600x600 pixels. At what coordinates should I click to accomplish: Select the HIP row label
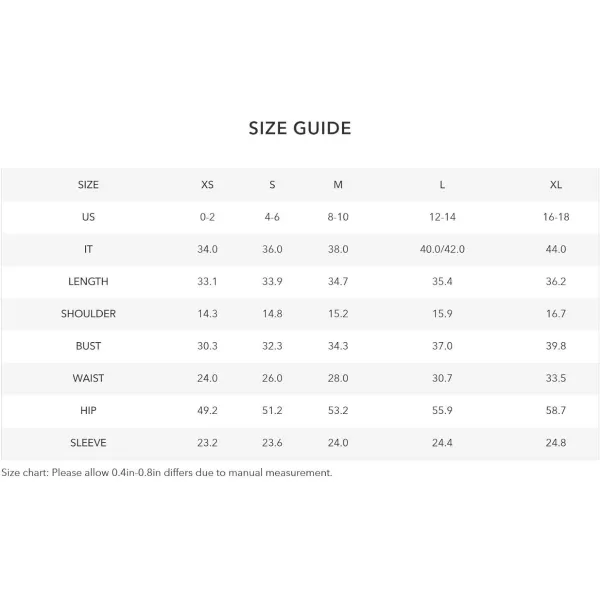88,410
